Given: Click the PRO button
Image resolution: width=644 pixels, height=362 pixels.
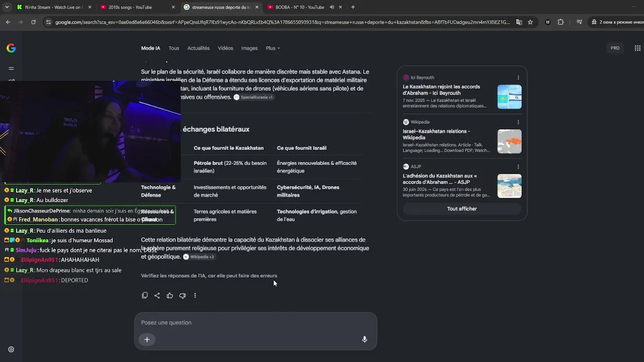Looking at the screenshot, I should point(615,48).
